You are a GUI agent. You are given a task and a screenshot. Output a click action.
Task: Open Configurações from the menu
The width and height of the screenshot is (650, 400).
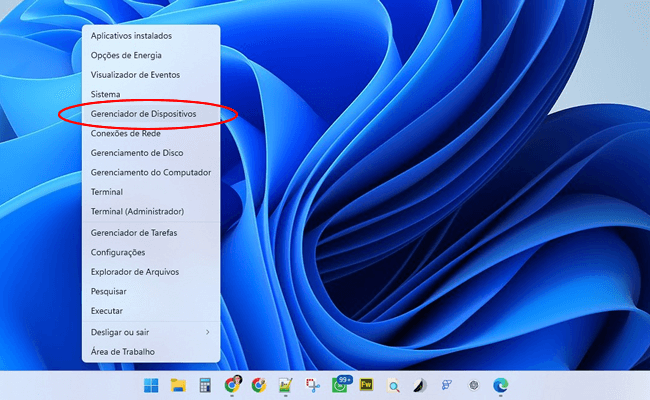coord(151,252)
